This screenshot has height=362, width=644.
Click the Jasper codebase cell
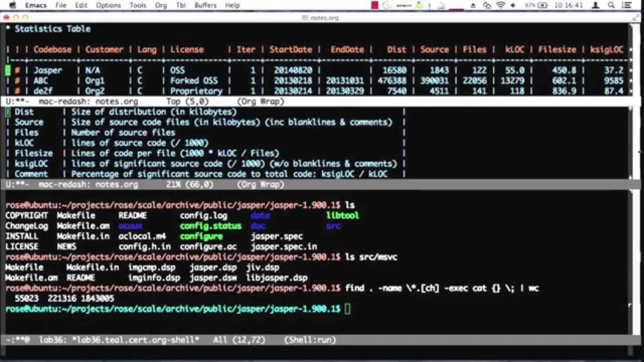pos(48,70)
